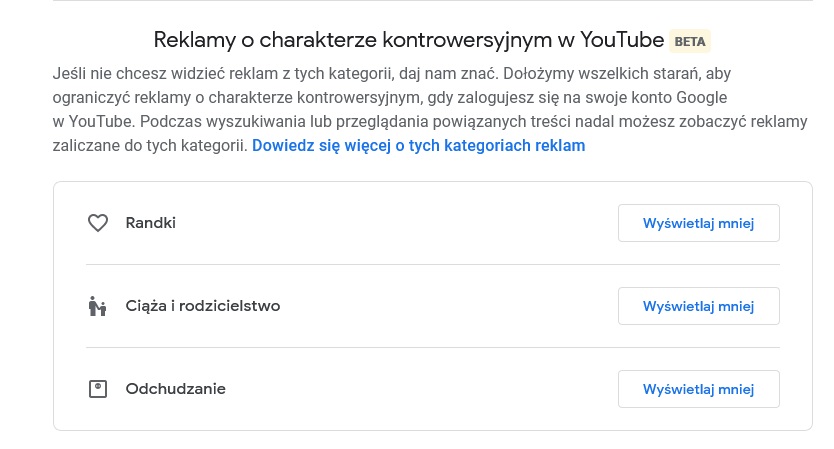The width and height of the screenshot is (834, 449).
Task: Click the word YouTube in the heading
Action: [x=621, y=41]
